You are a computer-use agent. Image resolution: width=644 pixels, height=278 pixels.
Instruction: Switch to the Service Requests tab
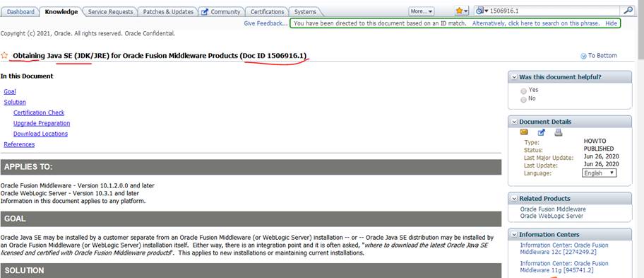tap(110, 12)
